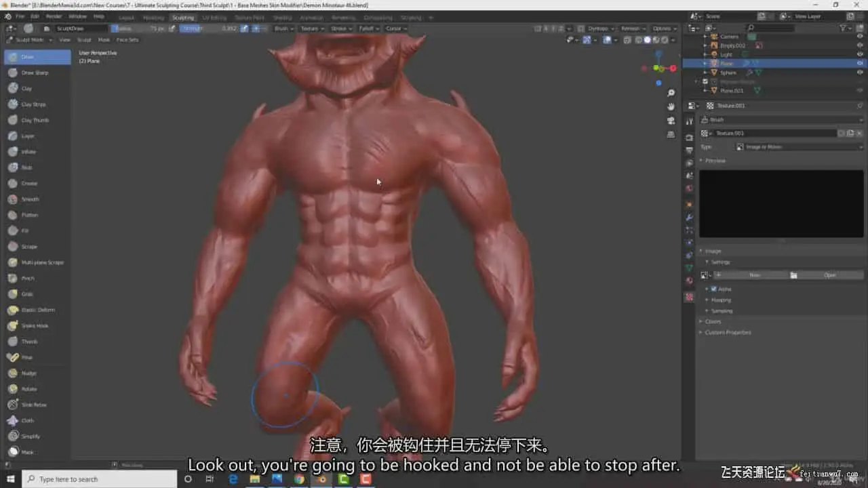The image size is (868, 488).
Task: Choose the Flatten brush
Action: 37,215
